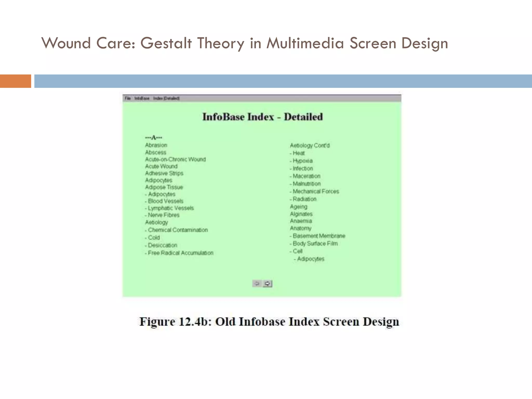This screenshot has height=399, width=532.
Task: Select the Acute-on-Chronic Wound entry
Action: [x=175, y=159]
